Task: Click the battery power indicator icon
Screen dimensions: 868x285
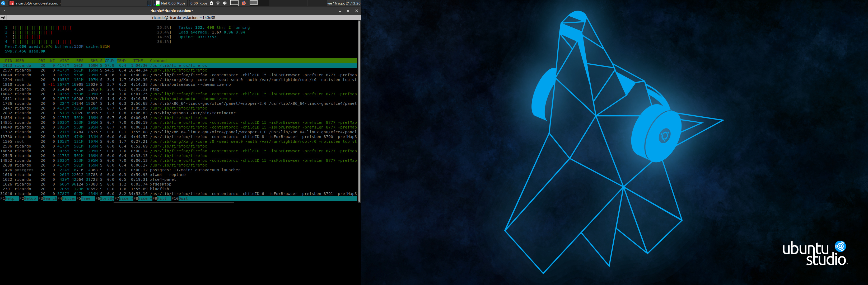Action: 211,3
